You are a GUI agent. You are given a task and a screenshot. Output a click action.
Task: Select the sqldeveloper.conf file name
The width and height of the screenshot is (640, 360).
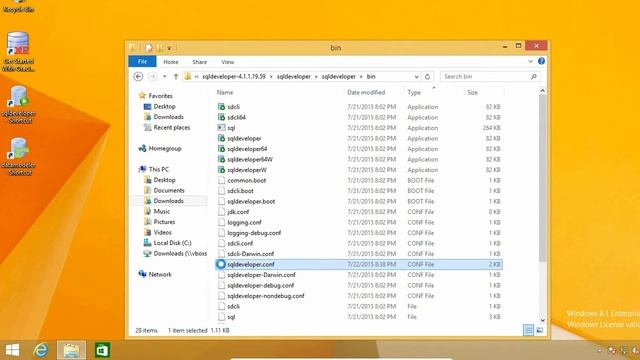click(x=251, y=264)
